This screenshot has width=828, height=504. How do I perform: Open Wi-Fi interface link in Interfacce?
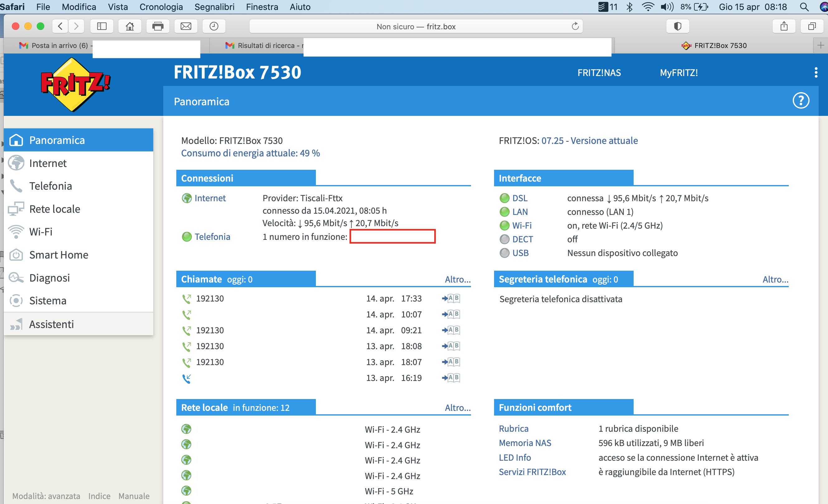(x=522, y=225)
